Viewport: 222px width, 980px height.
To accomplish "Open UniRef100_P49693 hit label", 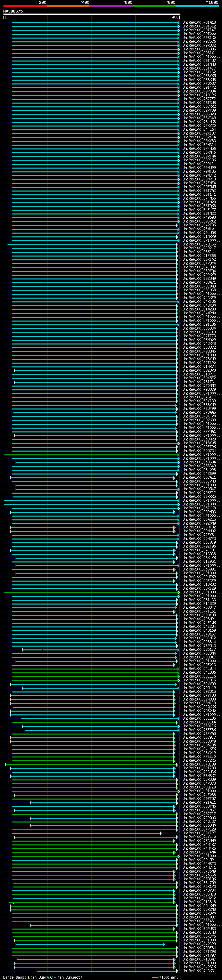I will (x=199, y=218).
